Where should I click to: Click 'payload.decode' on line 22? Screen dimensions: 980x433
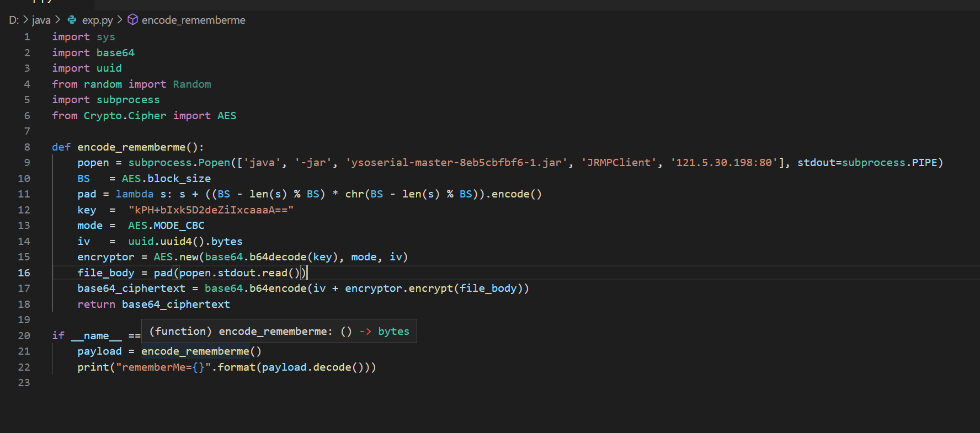(x=307, y=367)
